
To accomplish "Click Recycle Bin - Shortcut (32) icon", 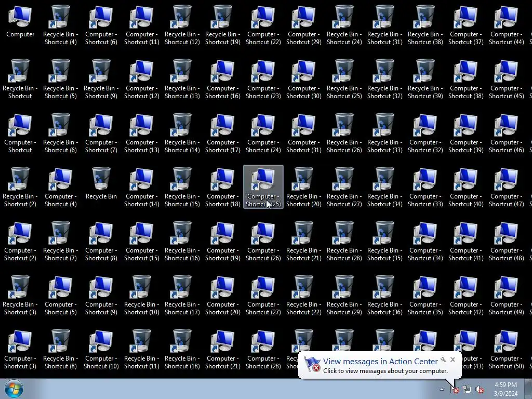I will (x=385, y=79).
